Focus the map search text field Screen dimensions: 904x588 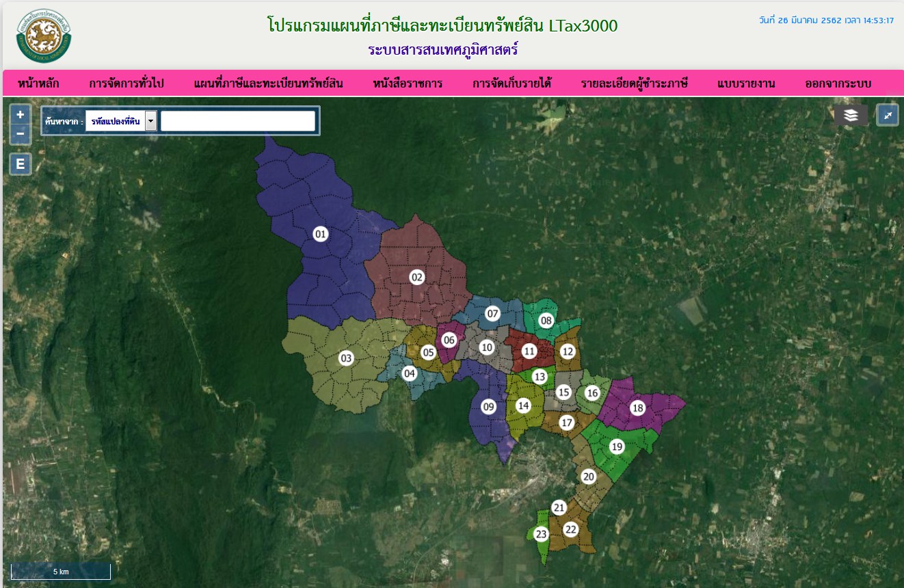(x=238, y=121)
